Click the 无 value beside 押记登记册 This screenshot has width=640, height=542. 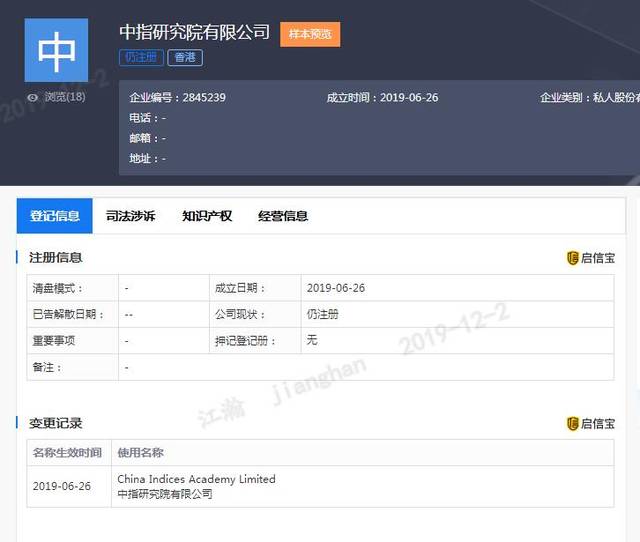tap(312, 340)
